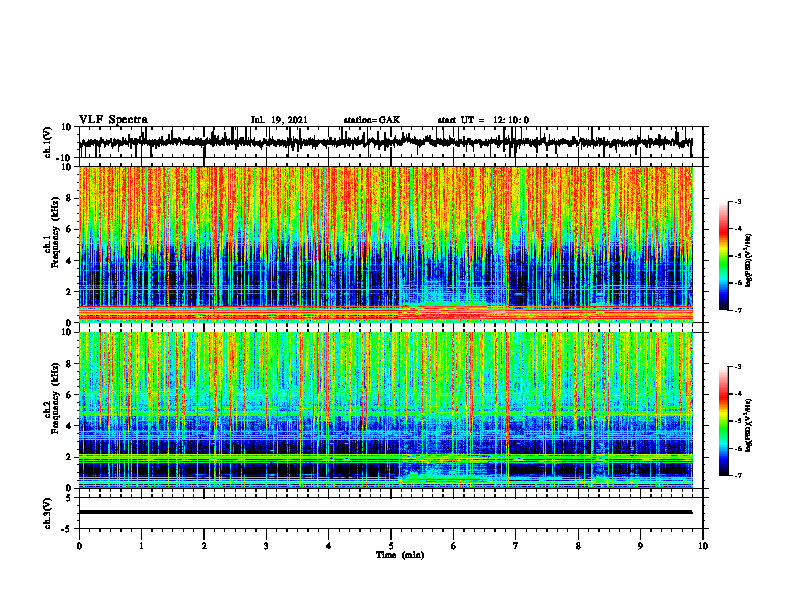The width and height of the screenshot is (792, 612).
Task: Click the 'ch.3(V)' axis label
Action: tap(48, 513)
